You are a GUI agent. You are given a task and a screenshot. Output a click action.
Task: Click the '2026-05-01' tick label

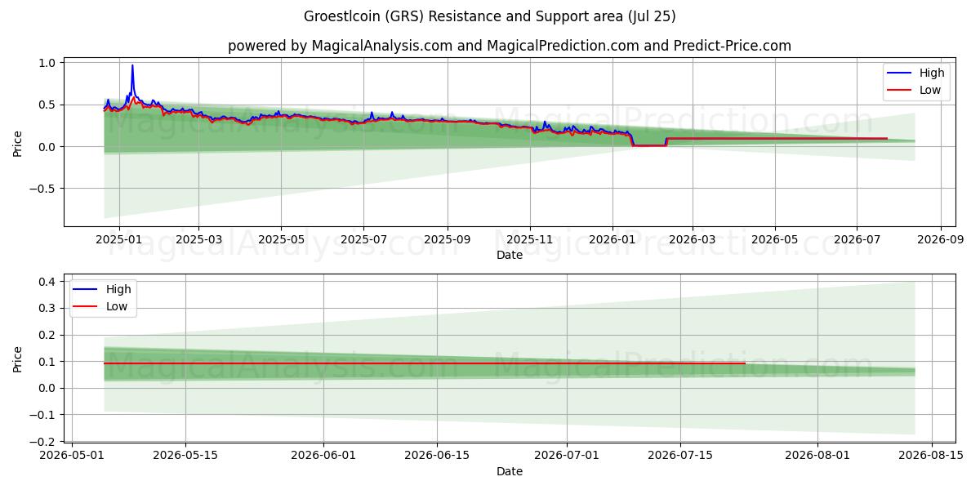click(x=73, y=457)
